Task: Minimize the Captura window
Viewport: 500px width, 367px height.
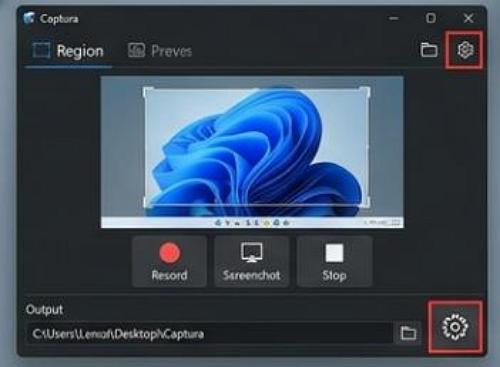Action: [x=394, y=18]
